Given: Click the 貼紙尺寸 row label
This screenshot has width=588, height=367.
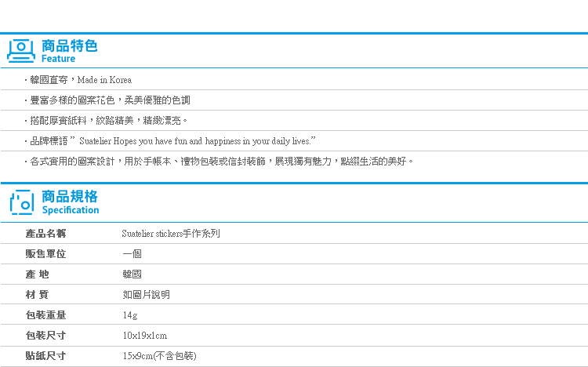Looking at the screenshot, I should (45, 356).
